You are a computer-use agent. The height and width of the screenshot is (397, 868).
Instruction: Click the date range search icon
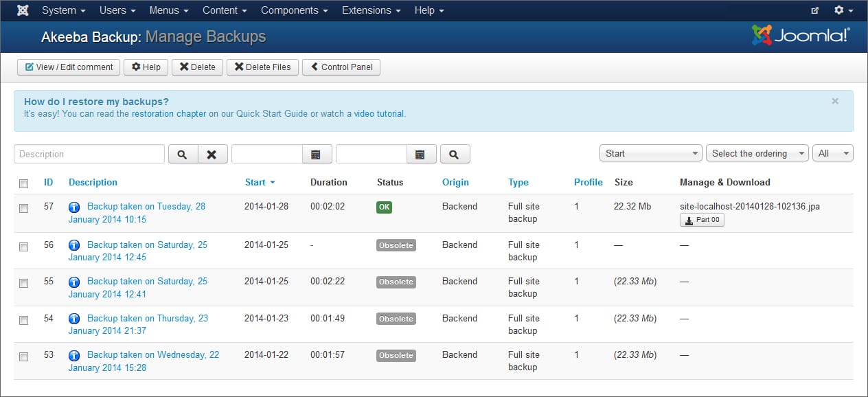pos(455,153)
